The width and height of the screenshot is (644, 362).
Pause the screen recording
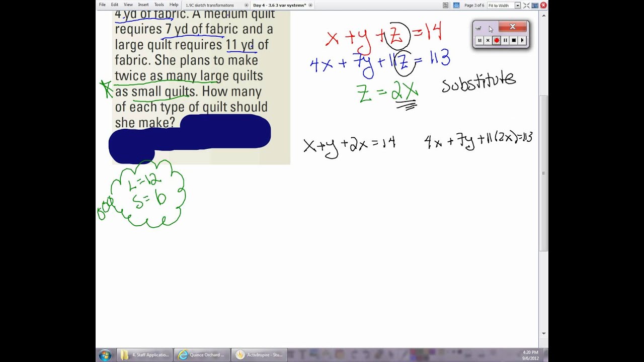tap(505, 40)
